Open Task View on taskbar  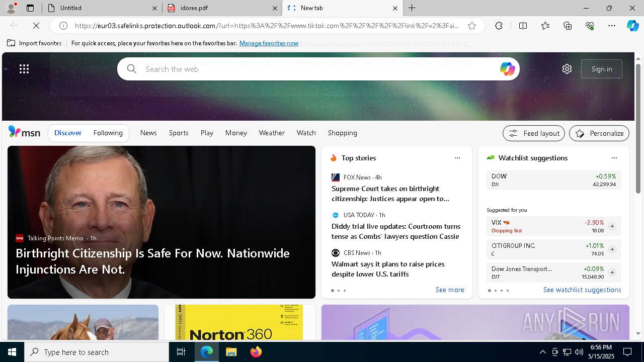(x=181, y=352)
